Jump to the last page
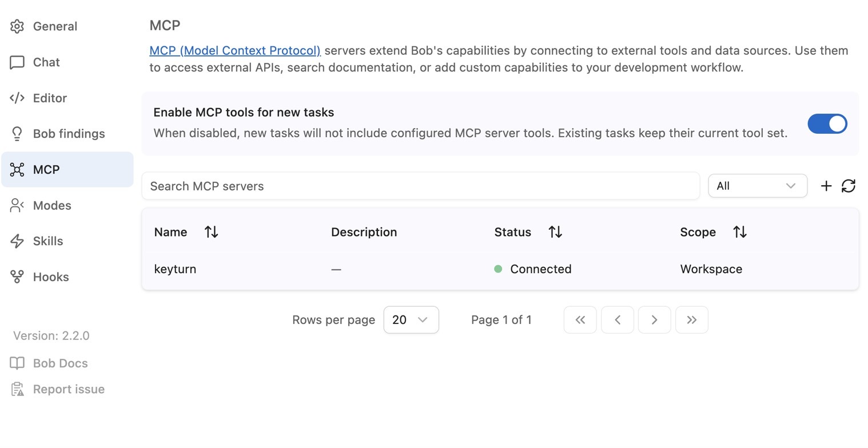 (691, 320)
